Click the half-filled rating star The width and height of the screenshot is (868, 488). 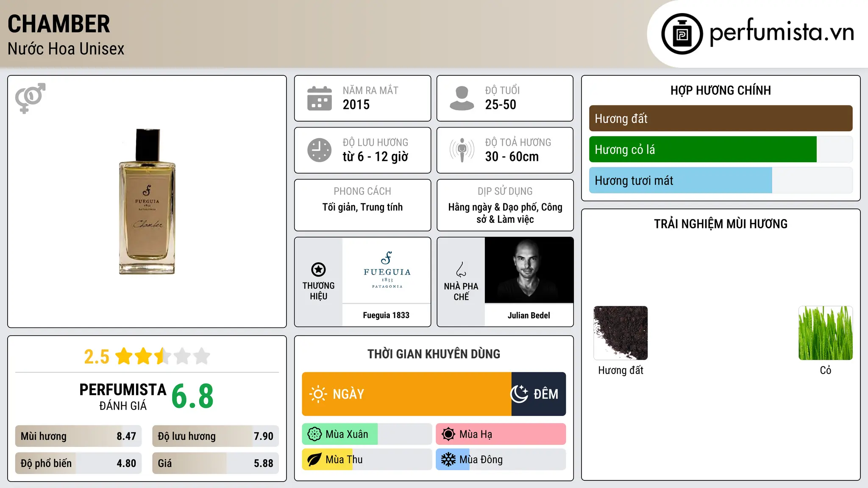pyautogui.click(x=163, y=356)
